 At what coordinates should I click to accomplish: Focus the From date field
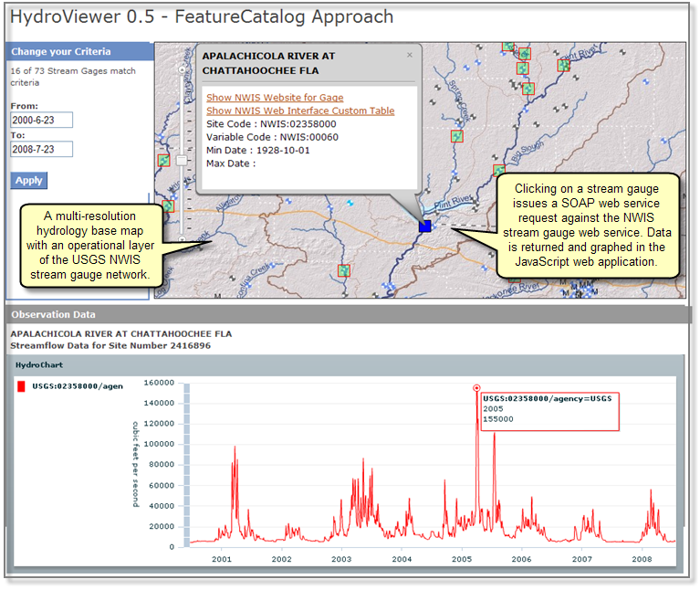(41, 121)
